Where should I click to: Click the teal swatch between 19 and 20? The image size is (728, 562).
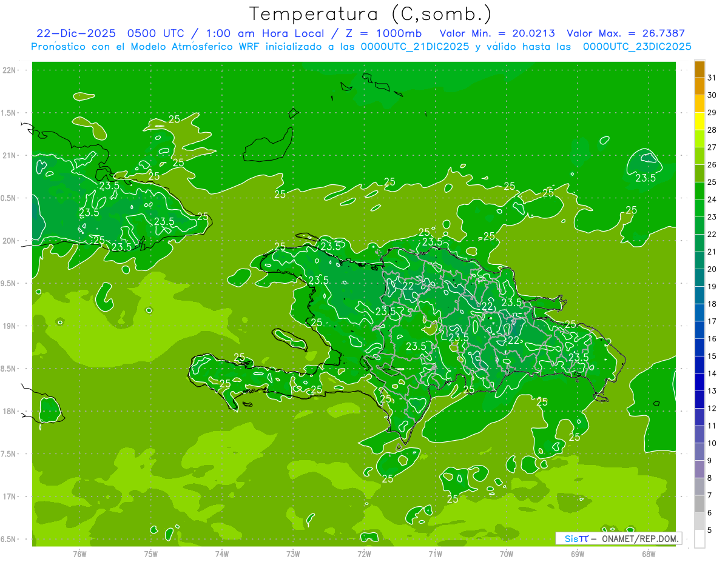[699, 278]
